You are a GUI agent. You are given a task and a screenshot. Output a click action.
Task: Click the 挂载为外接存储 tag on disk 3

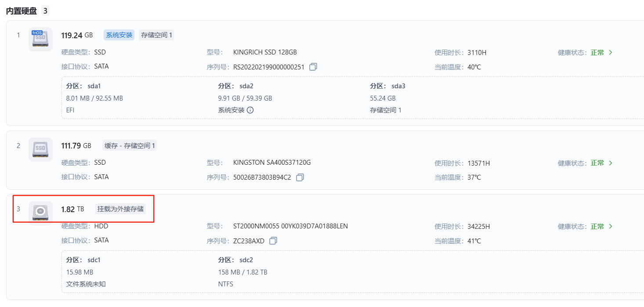point(120,209)
